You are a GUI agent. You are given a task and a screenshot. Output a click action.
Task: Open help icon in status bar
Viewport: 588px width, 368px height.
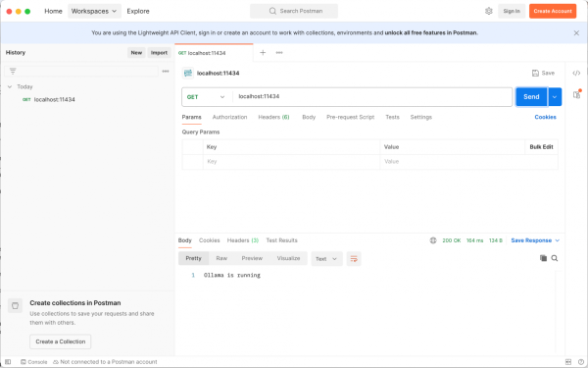[x=581, y=362]
